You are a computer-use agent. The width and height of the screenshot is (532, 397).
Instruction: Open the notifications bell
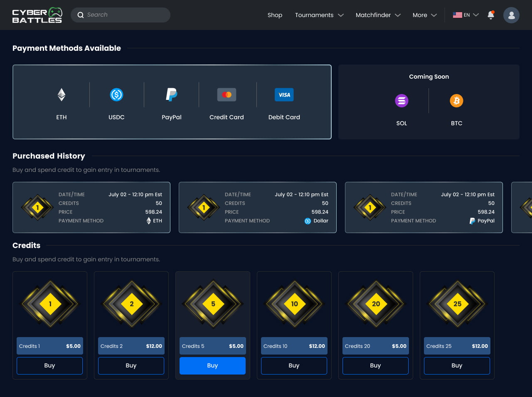tap(491, 15)
